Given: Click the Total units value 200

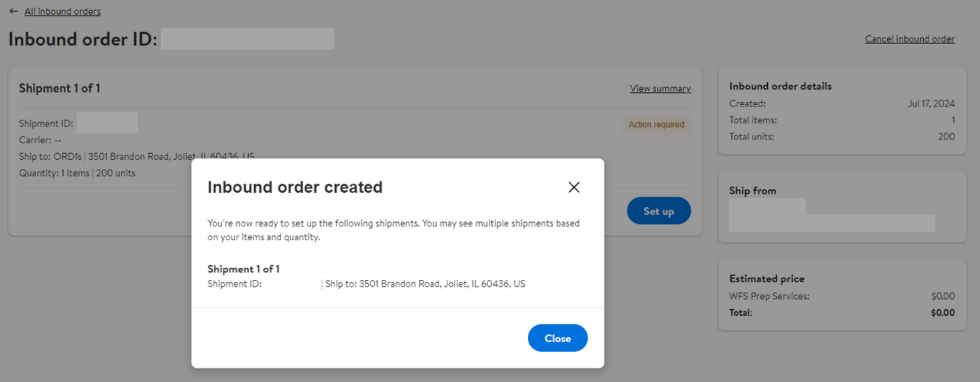Looking at the screenshot, I should (946, 137).
